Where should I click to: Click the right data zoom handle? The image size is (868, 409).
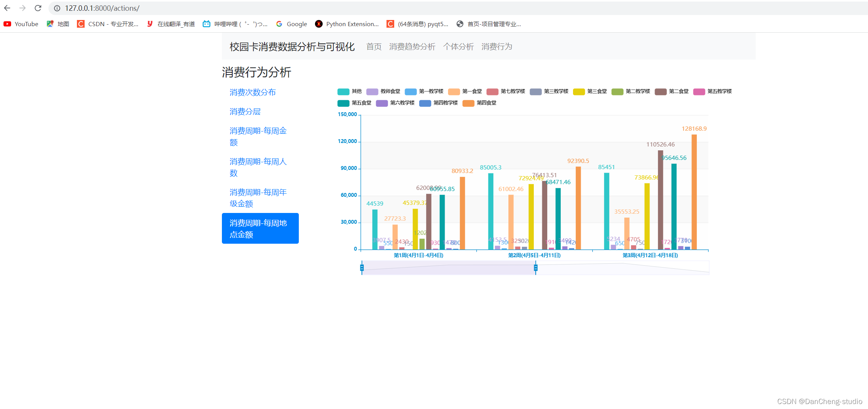click(536, 268)
